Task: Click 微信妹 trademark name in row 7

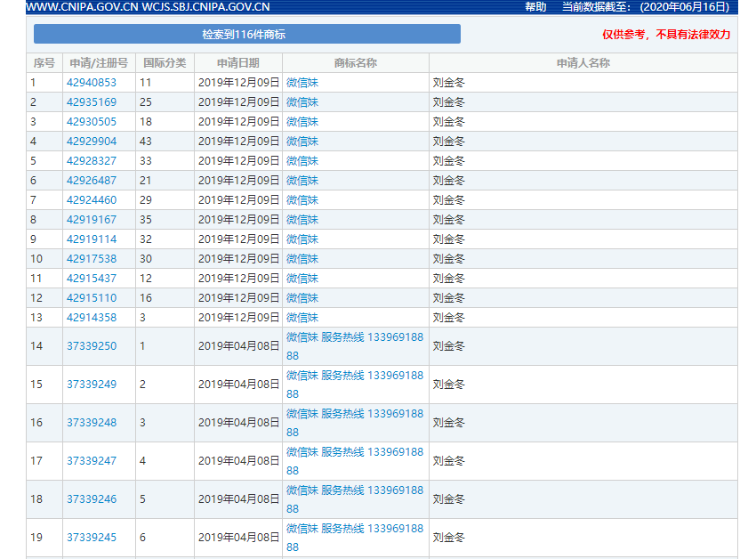Action: click(x=302, y=200)
